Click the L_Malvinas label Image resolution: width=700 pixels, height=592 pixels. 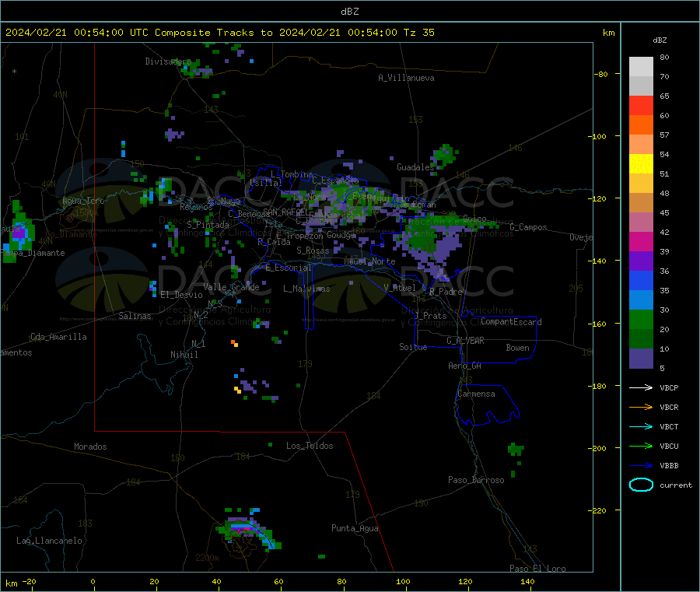point(306,289)
